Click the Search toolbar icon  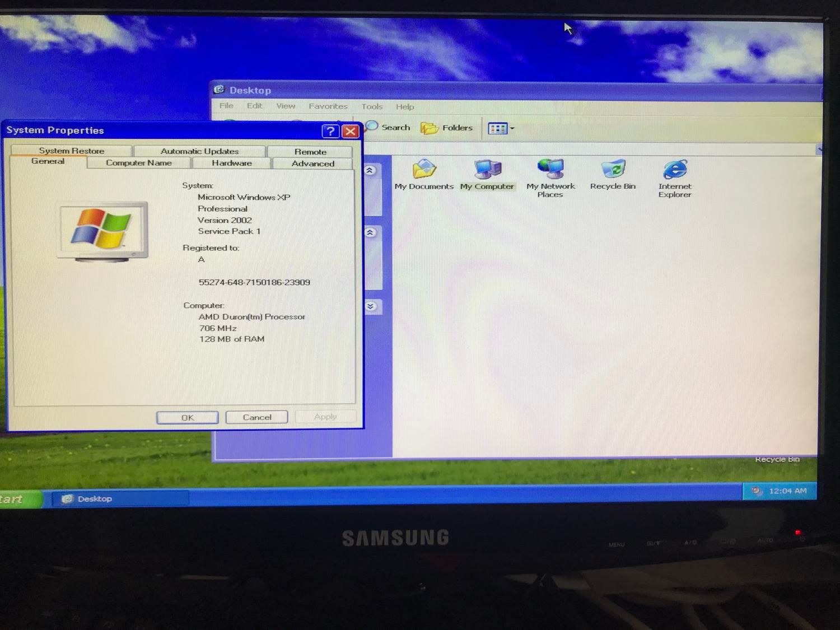388,128
